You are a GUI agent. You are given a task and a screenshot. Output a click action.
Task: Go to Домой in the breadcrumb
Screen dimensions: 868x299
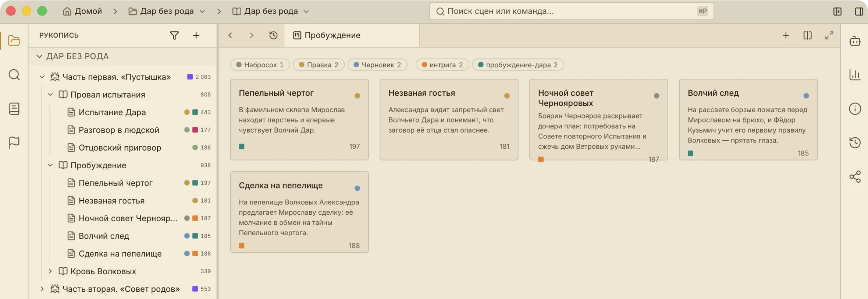tap(82, 11)
